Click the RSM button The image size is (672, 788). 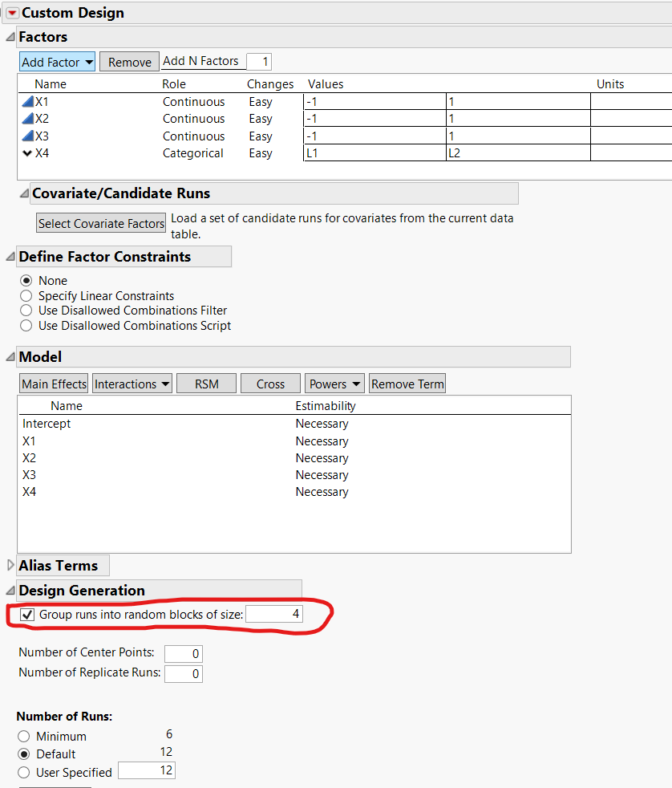coord(206,384)
